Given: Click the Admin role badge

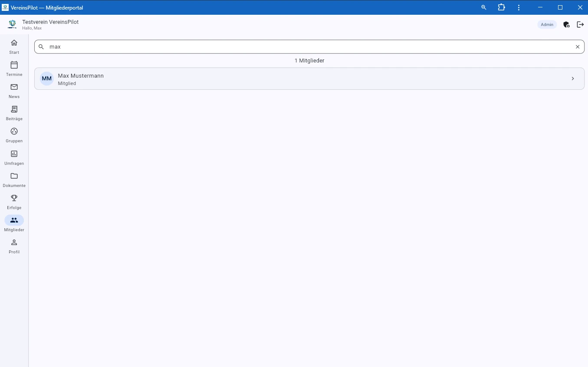Looking at the screenshot, I should (x=547, y=25).
